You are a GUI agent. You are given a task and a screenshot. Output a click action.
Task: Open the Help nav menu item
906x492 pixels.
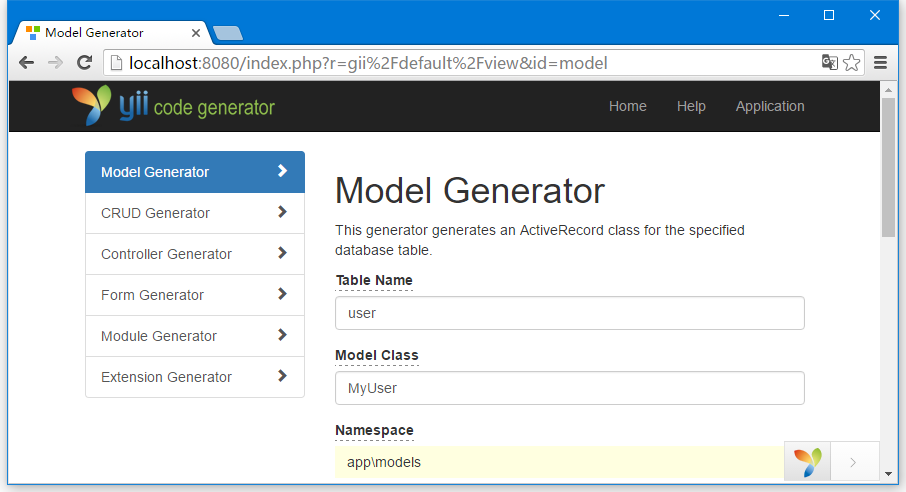click(x=691, y=106)
